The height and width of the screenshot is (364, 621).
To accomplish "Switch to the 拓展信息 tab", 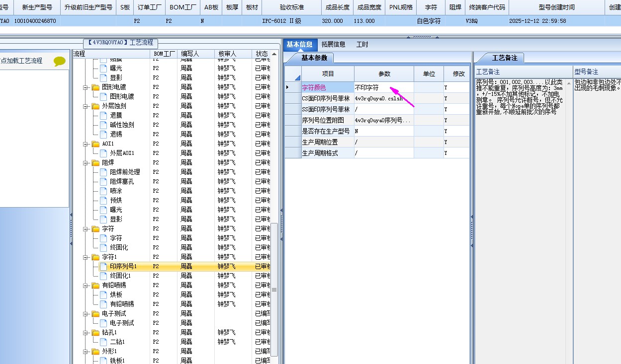I will click(x=333, y=44).
